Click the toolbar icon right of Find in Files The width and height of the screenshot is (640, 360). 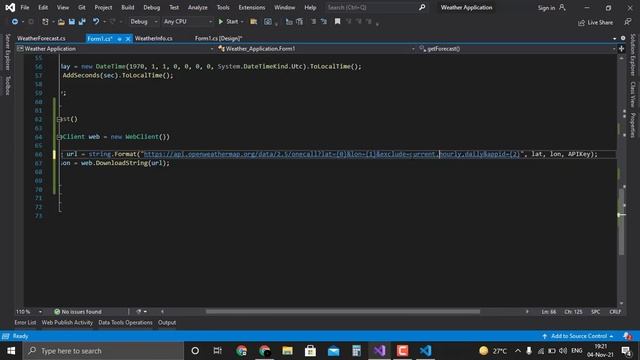[x=268, y=22]
